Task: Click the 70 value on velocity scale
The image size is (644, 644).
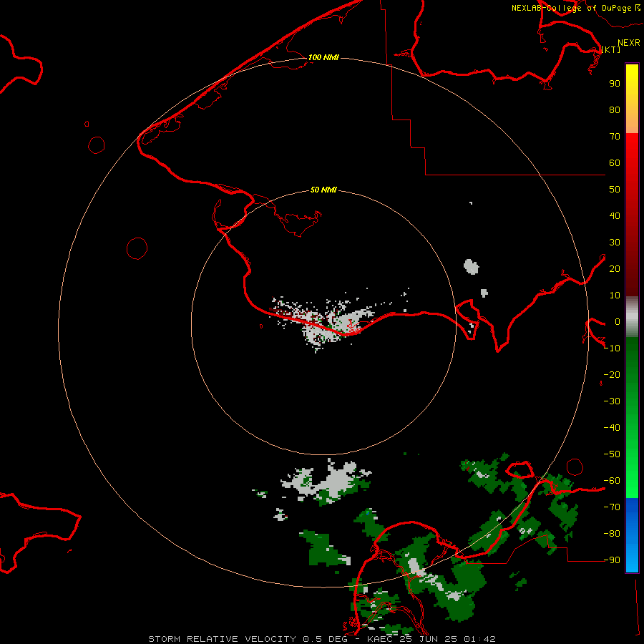Action: (615, 137)
